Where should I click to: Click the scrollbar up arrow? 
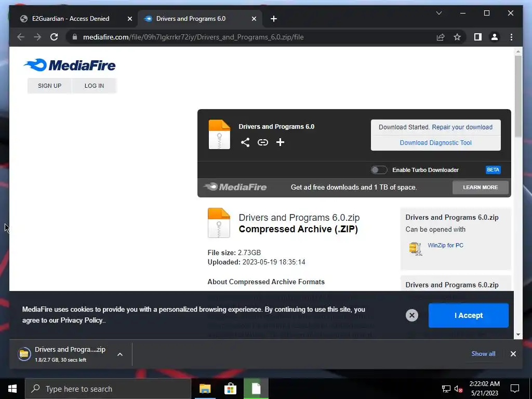[518, 51]
